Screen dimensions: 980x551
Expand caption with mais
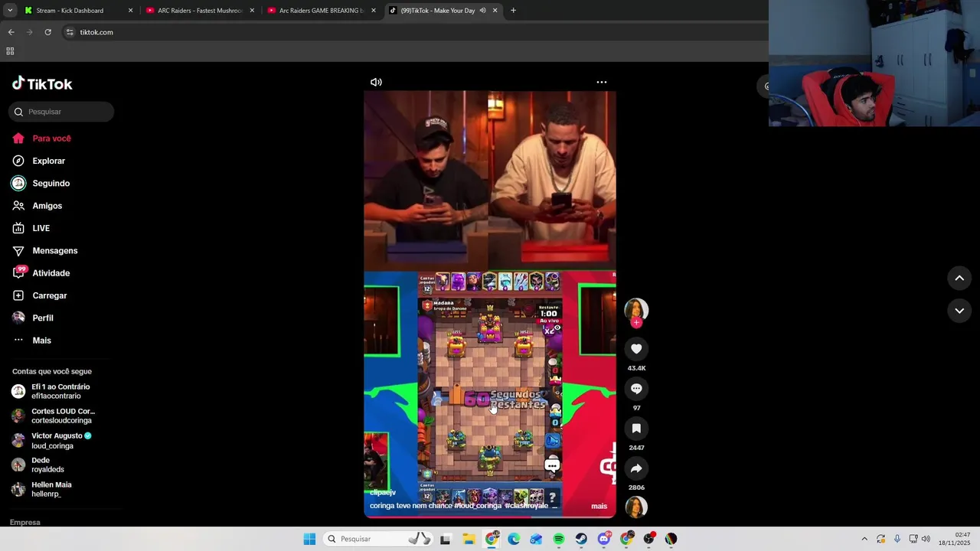coord(599,506)
